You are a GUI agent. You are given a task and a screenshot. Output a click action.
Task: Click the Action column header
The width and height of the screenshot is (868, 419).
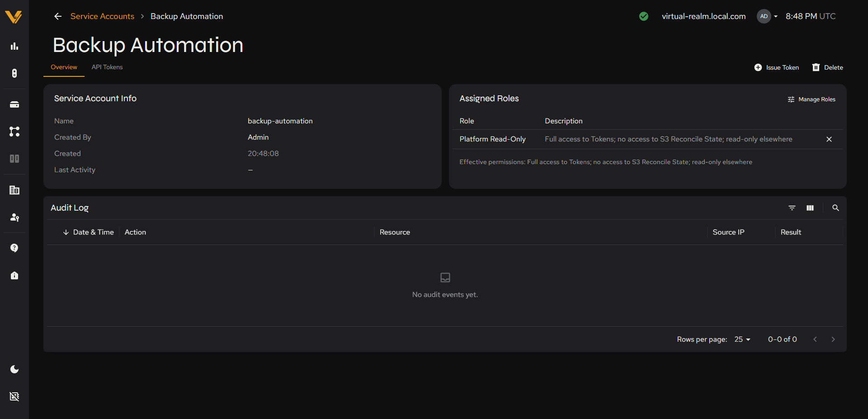[135, 232]
